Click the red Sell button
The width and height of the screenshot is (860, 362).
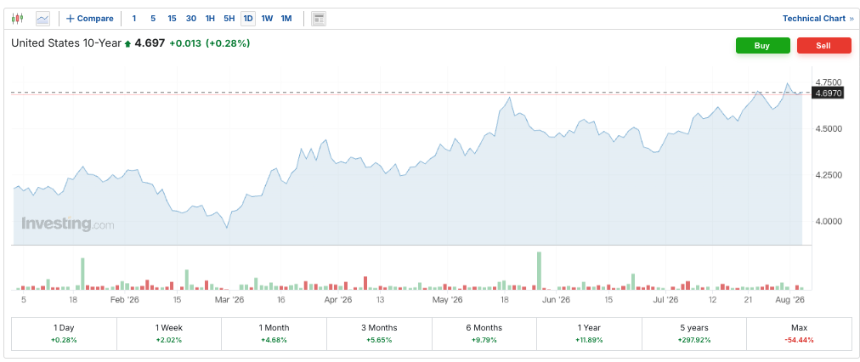pyautogui.click(x=823, y=46)
